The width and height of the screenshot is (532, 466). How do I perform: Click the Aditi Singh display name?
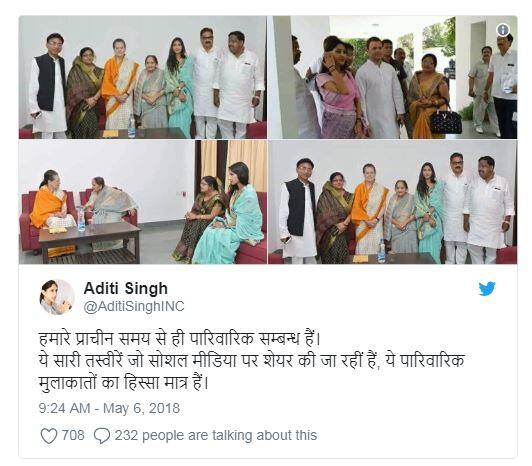point(126,288)
